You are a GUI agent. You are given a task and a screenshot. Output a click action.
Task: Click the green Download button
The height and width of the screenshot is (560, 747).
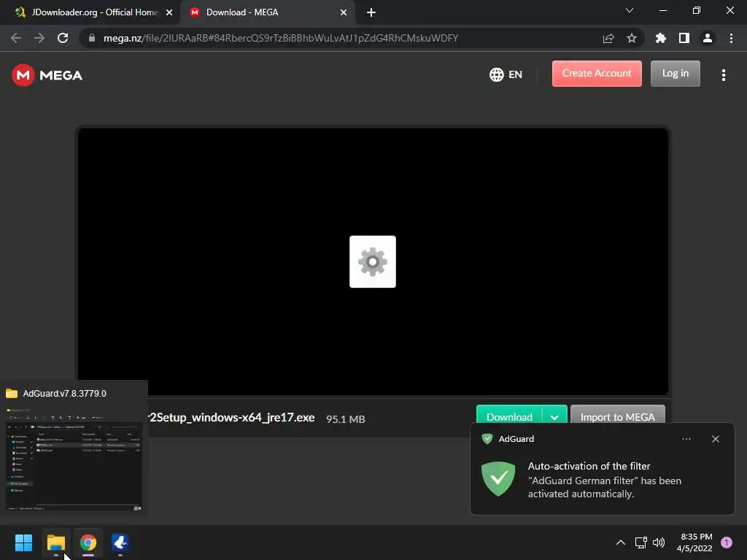[509, 416]
